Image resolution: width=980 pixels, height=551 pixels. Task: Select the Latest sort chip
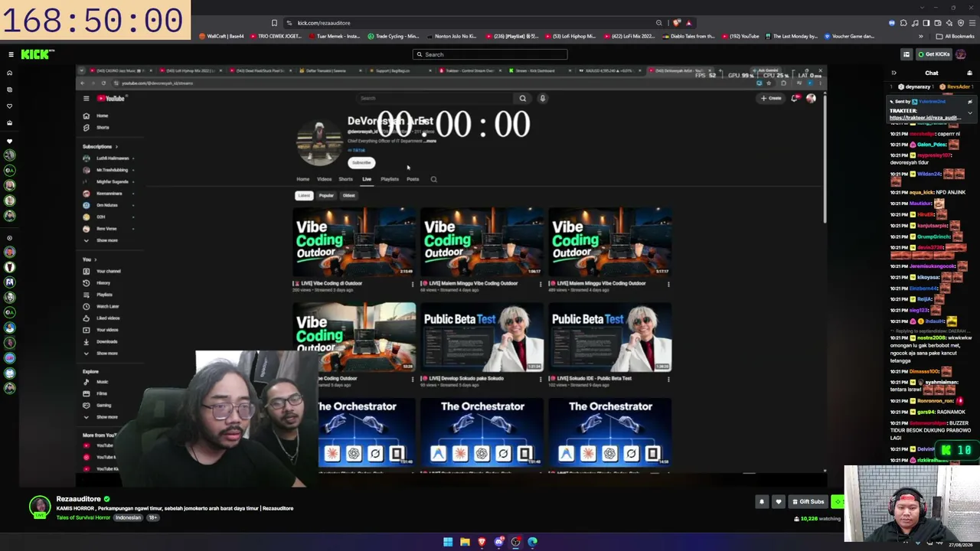304,196
